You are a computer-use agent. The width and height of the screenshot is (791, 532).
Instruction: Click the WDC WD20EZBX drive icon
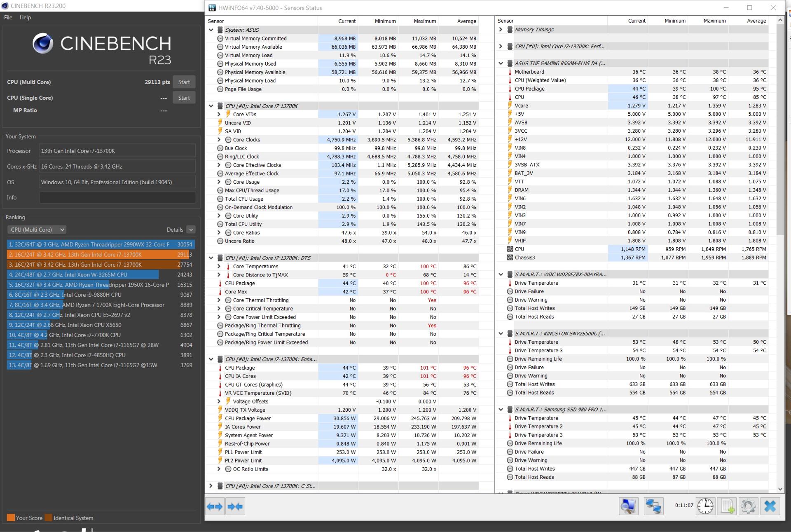point(510,274)
